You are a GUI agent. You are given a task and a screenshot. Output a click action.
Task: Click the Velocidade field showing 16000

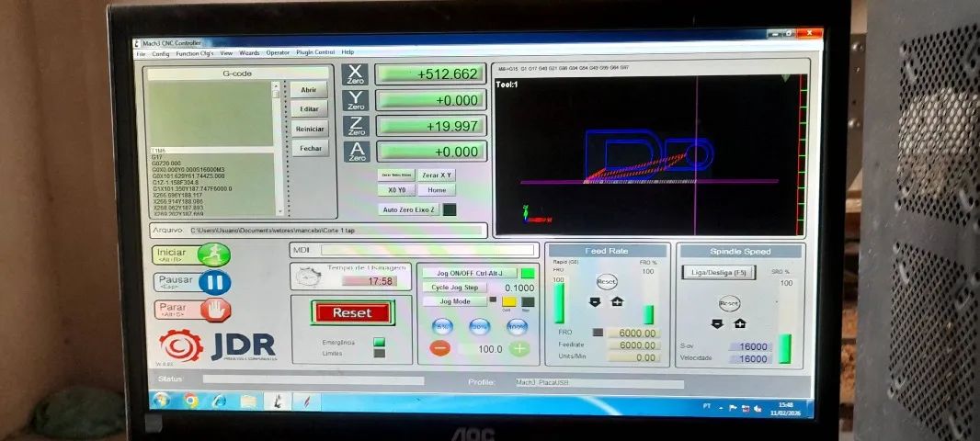751,359
